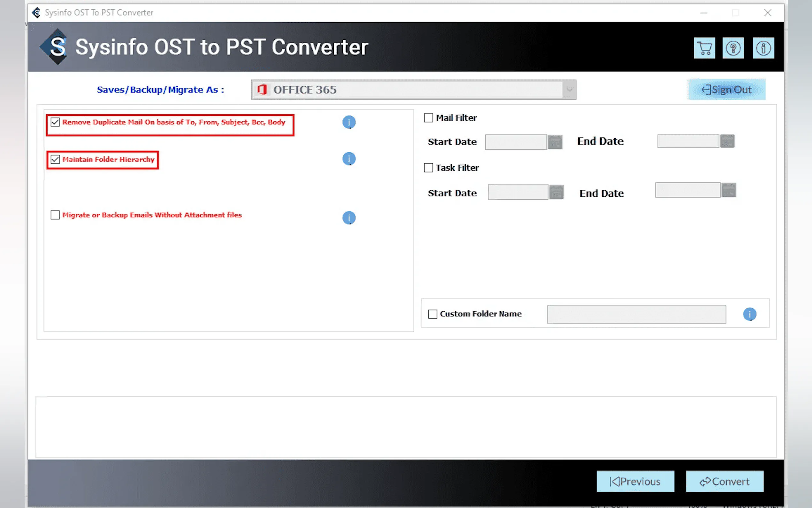Viewport: 812px width, 508px height.
Task: Open the help question mark icon
Action: coord(733,48)
